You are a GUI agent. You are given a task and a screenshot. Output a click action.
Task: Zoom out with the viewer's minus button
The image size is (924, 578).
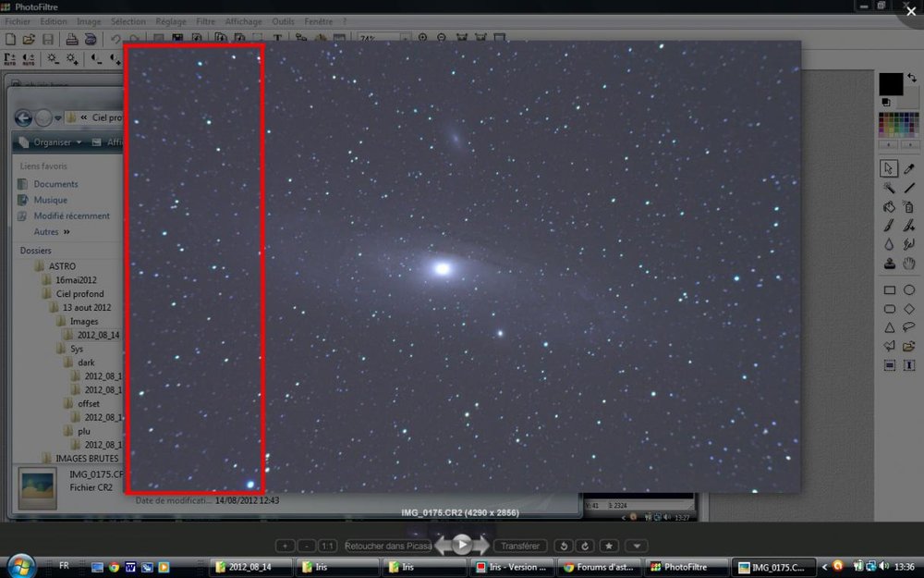[307, 547]
